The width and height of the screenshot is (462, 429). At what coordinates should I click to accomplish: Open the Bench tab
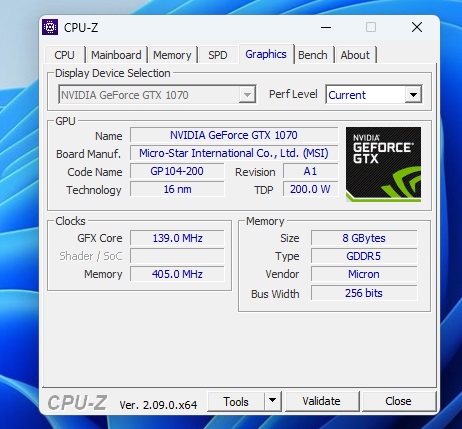coord(313,55)
